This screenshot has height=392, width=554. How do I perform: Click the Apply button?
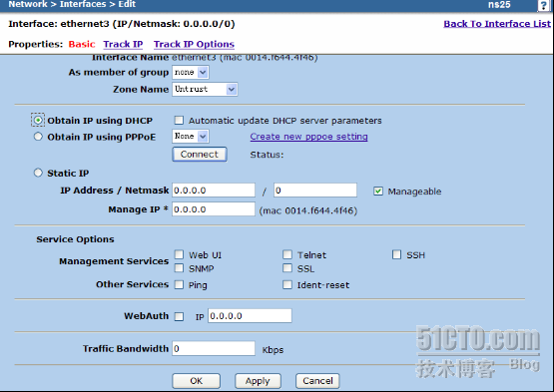click(x=258, y=381)
